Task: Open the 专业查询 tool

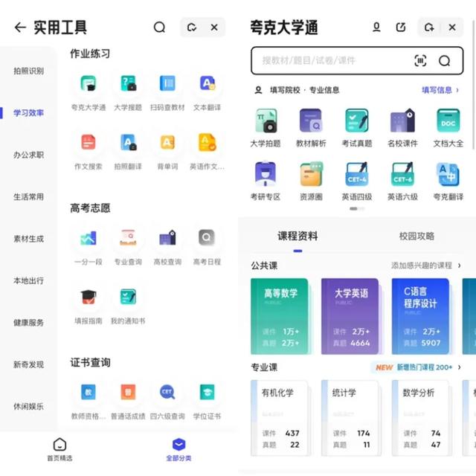Action: [128, 238]
